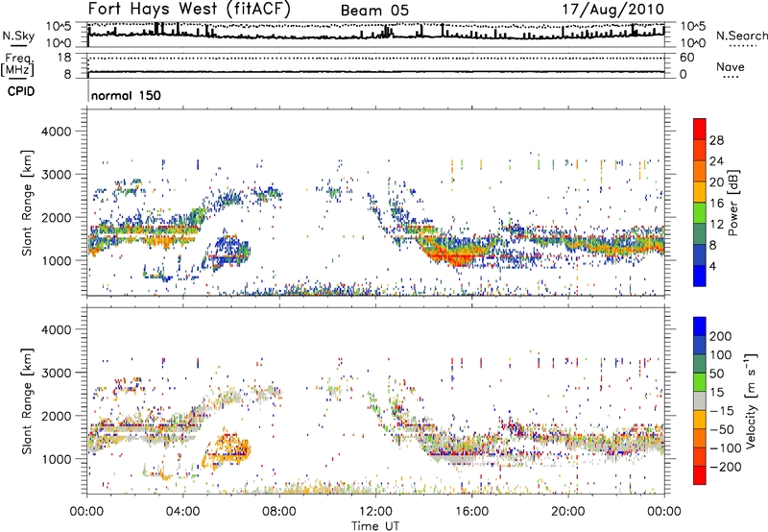Viewport: 768px width, 532px height.
Task: Click the gray band of the Velocity color bar
Action: 700,400
